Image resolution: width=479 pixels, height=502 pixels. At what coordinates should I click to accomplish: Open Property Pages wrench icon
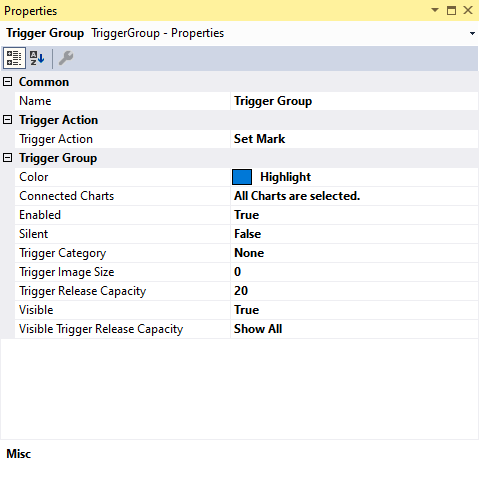[66, 58]
